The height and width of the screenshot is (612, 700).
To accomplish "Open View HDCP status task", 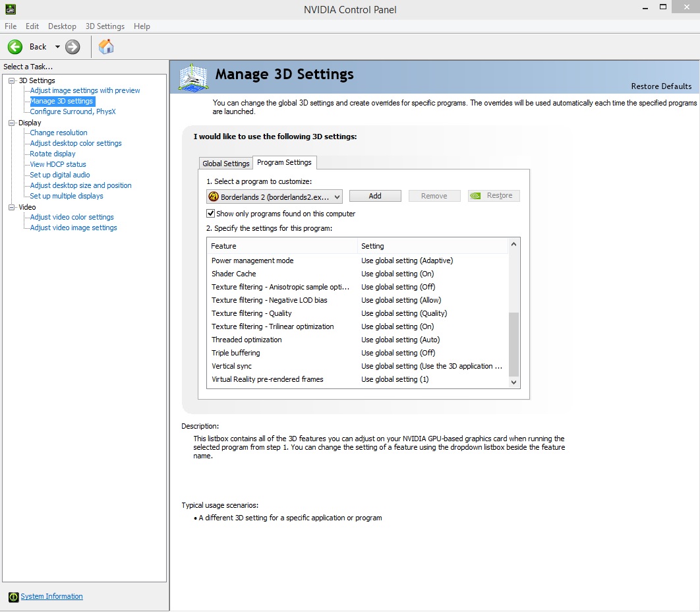I will [58, 164].
